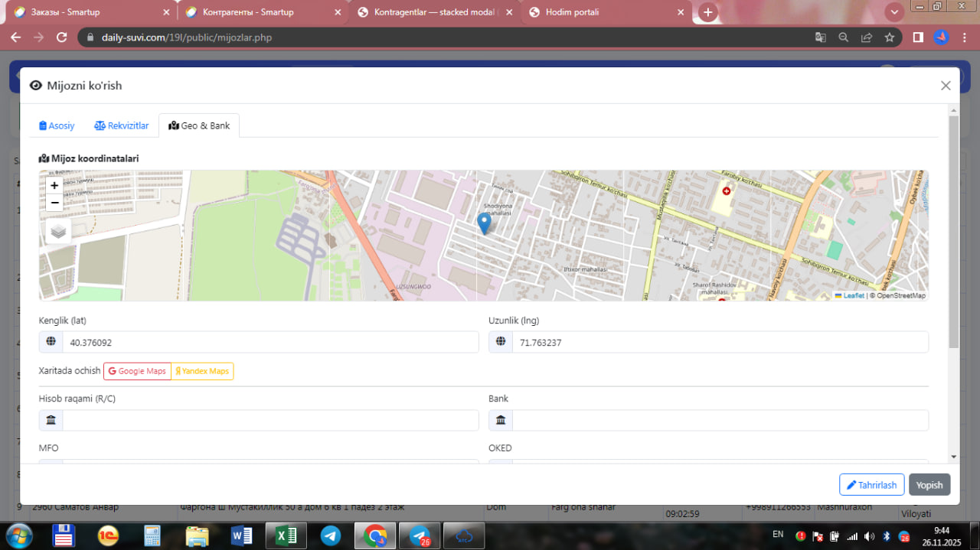980x550 pixels.
Task: Zoom in on the map
Action: click(x=54, y=185)
